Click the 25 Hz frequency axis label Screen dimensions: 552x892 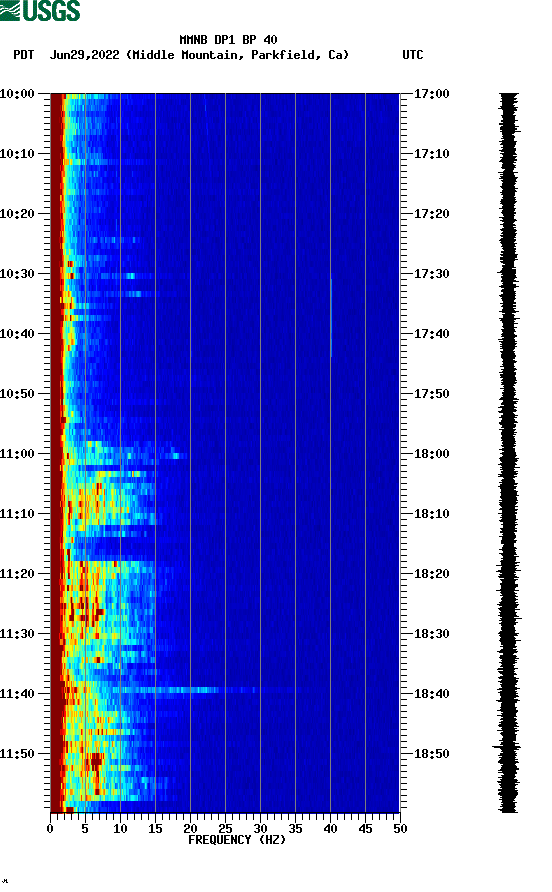pos(225,828)
